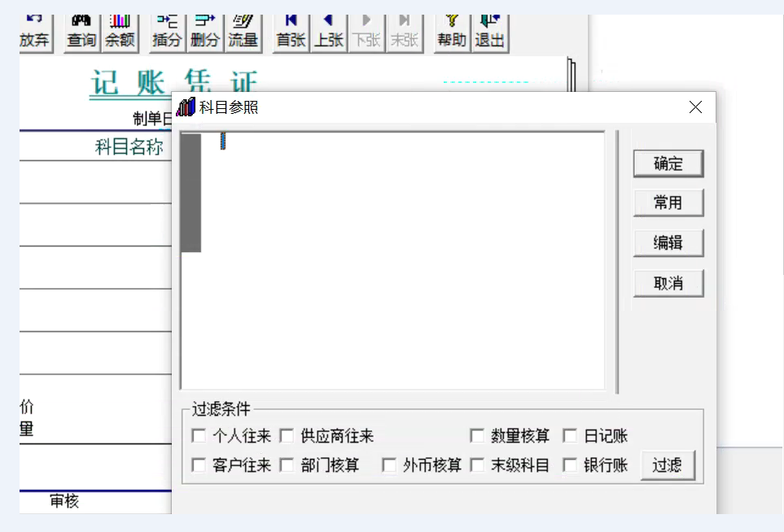784x532 pixels.
Task: Click the 常用 (frequently used) button
Action: pos(668,203)
